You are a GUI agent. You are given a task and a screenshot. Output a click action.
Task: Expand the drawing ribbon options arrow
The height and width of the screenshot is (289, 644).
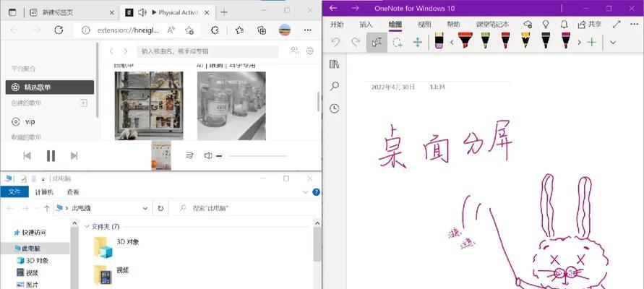(613, 43)
